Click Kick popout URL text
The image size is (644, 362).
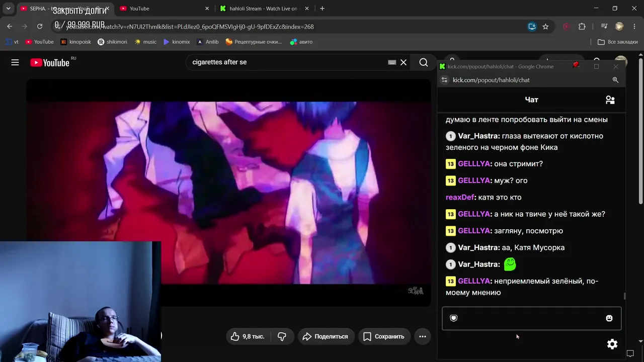point(491,80)
